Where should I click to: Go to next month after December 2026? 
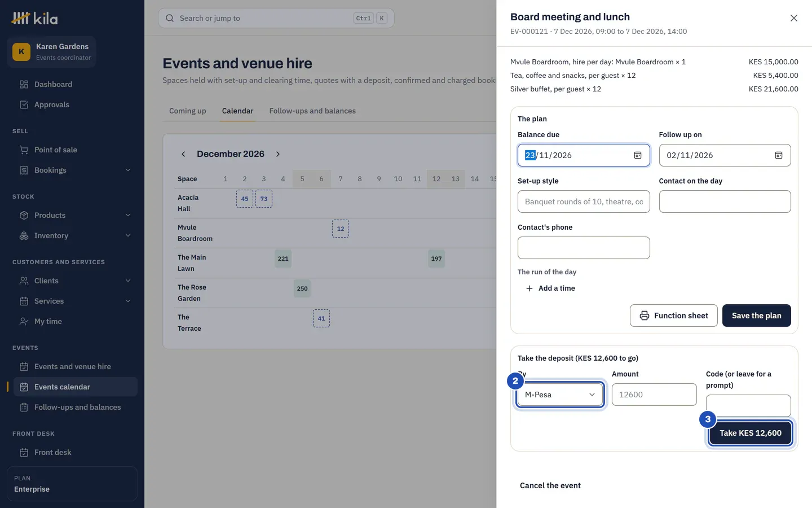[x=278, y=154]
